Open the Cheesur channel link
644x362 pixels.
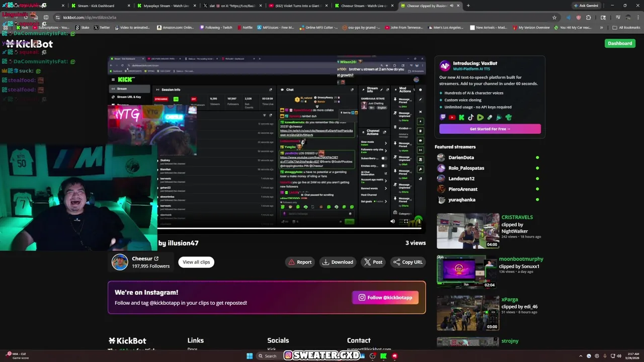(145, 258)
